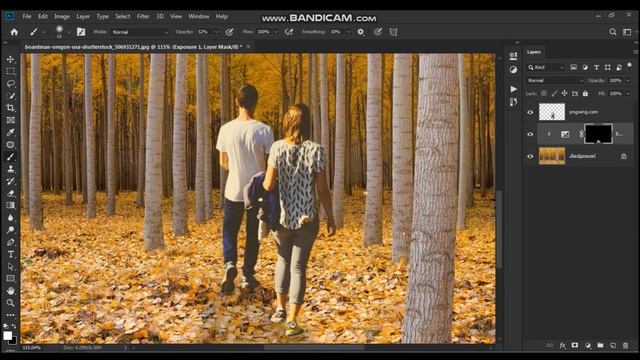Open the Layer menu
This screenshot has width=640, height=360.
83,16
